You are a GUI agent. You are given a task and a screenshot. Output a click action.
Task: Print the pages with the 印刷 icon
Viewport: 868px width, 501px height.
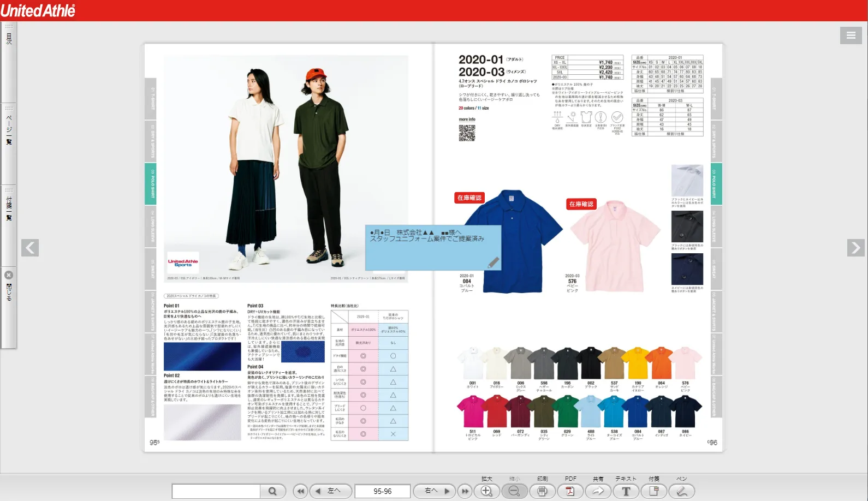tap(543, 491)
